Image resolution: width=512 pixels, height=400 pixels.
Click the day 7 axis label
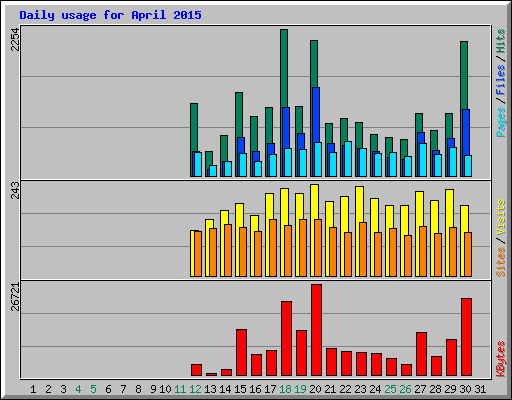(x=123, y=389)
